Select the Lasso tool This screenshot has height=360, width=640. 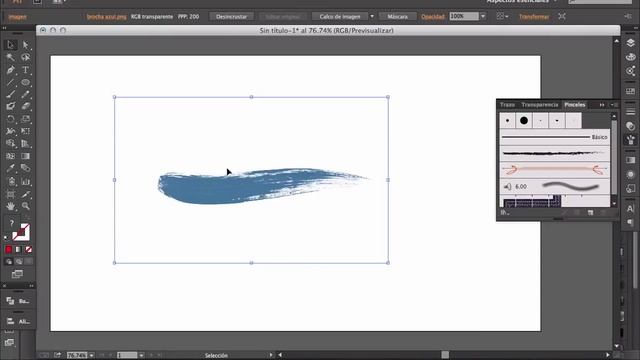[x=25, y=57]
